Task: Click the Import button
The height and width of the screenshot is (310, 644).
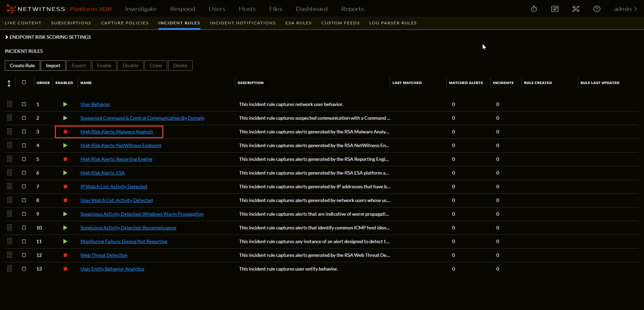Action: tap(53, 65)
